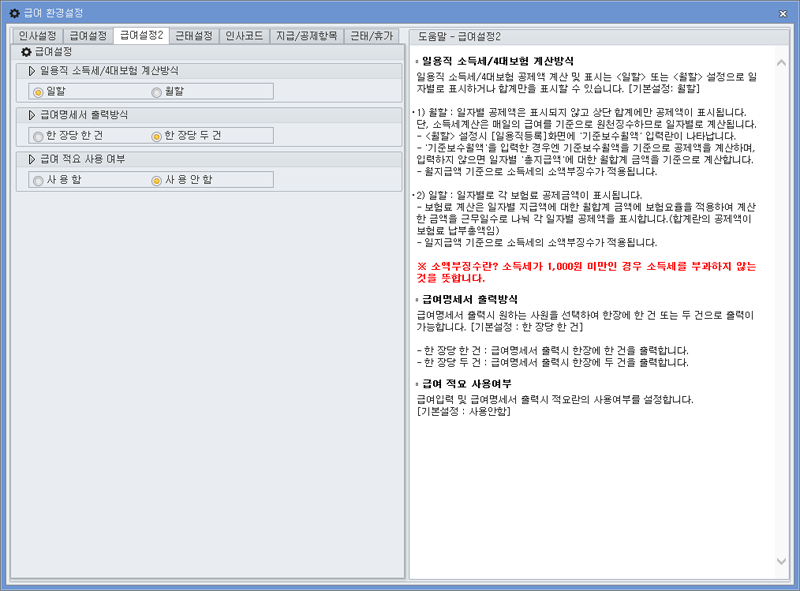Collapse the 일용직 소득세/4대보험 계산방식 section

coord(30,70)
